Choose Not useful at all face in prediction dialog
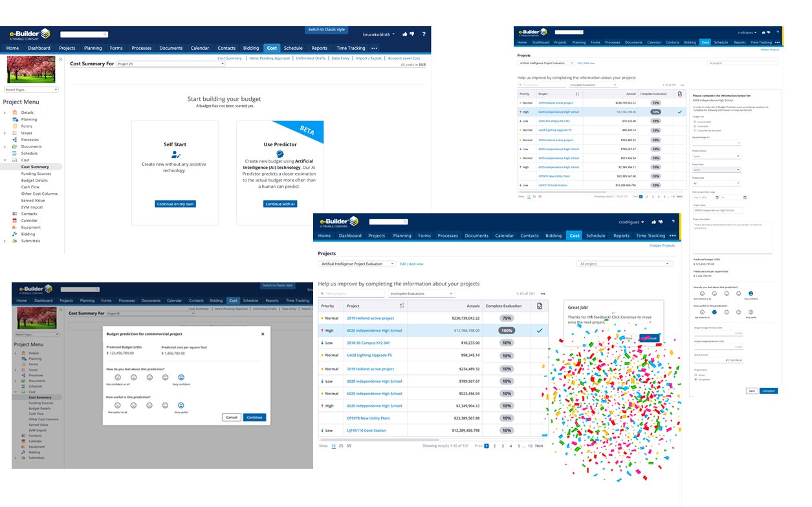Viewport: 812px width, 507px height. point(118,405)
